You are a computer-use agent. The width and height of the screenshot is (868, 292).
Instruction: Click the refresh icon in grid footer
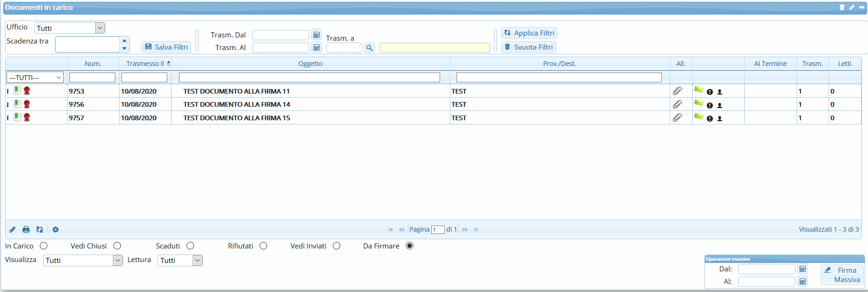(x=40, y=229)
